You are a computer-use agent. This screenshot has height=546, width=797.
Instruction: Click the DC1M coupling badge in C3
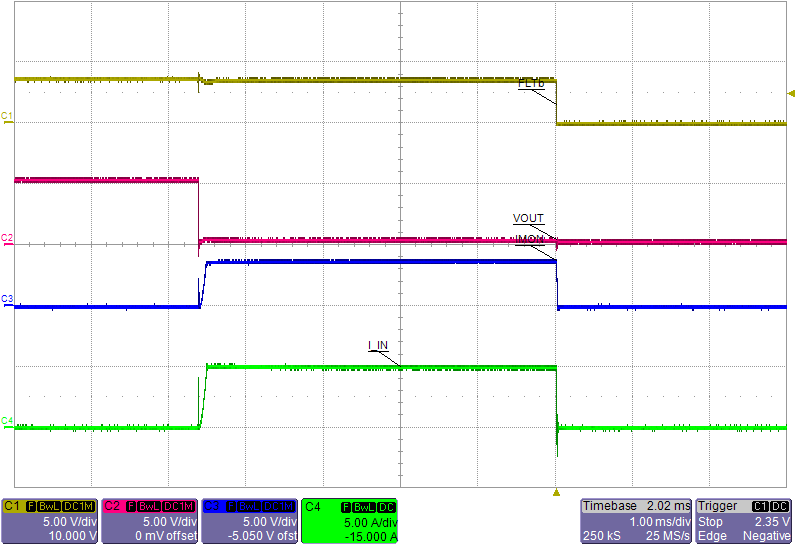(278, 507)
